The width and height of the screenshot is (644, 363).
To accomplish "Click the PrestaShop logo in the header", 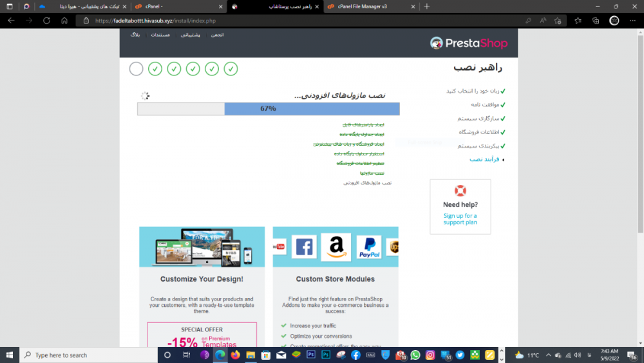I will 469,43.
